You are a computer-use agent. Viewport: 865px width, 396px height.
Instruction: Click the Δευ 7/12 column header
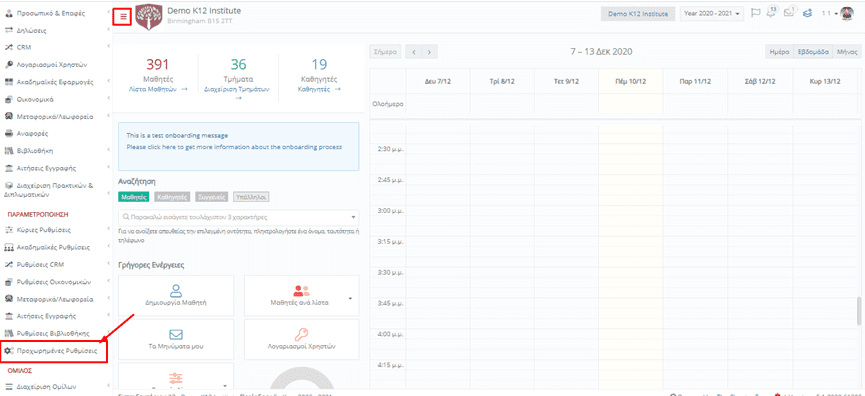point(439,81)
